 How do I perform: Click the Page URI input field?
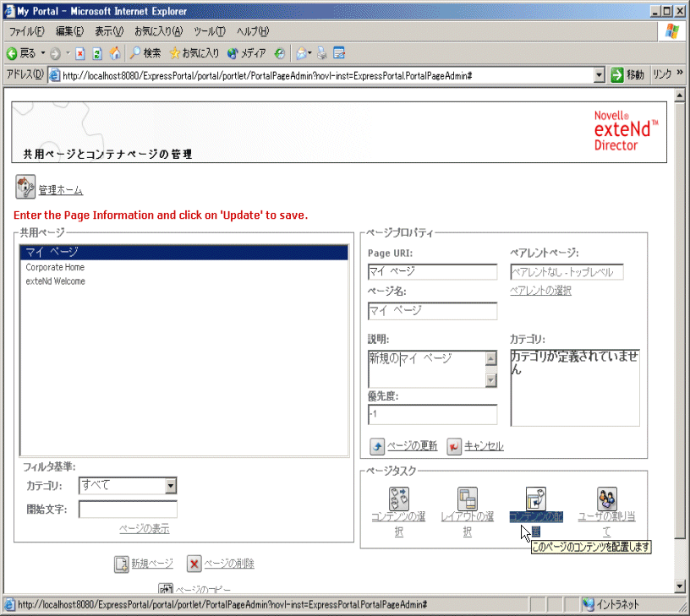coord(433,272)
